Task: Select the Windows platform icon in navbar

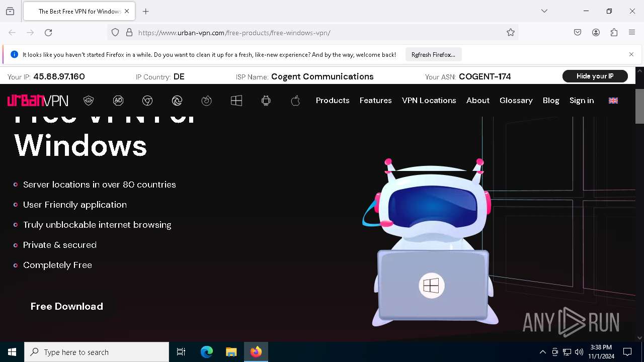Action: [236, 101]
